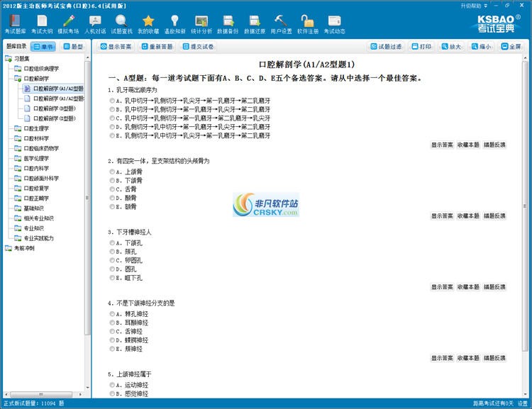Open the 考试题库 exam question bank
532x409 pixels.
pos(16,24)
